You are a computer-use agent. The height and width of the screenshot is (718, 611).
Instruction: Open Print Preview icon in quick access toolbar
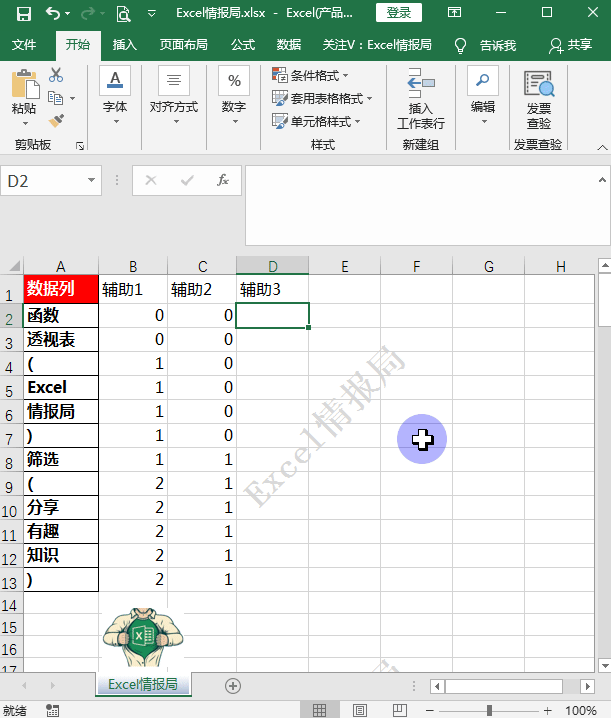pos(123,14)
